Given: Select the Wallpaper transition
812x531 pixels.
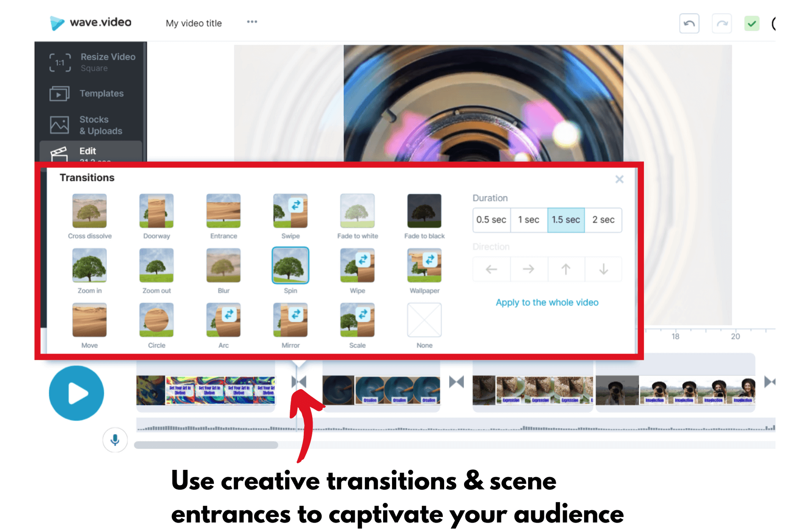Looking at the screenshot, I should click(424, 266).
